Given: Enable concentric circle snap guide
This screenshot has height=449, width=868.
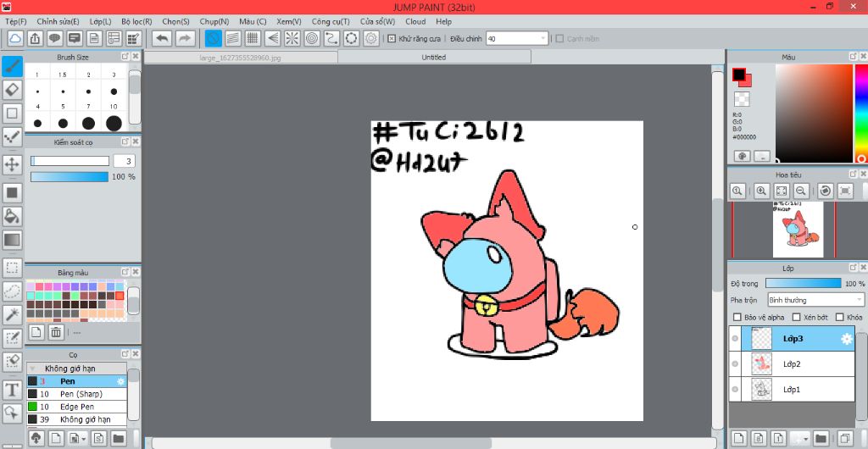Looking at the screenshot, I should point(312,38).
